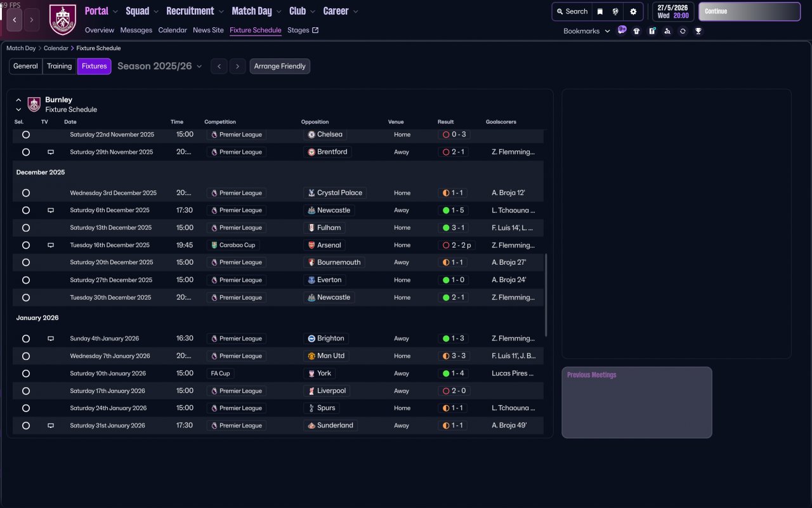812x508 pixels.
Task: Select radio button for Chelsea fixture
Action: [26, 135]
